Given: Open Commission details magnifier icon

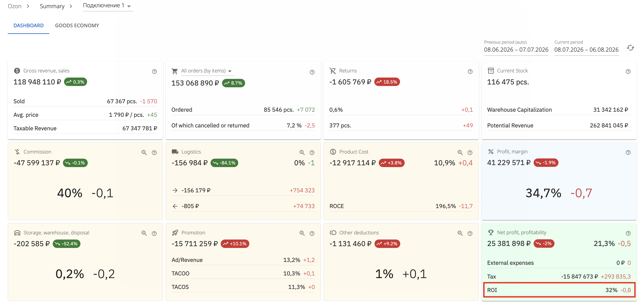Looking at the screenshot, I should coord(144,152).
